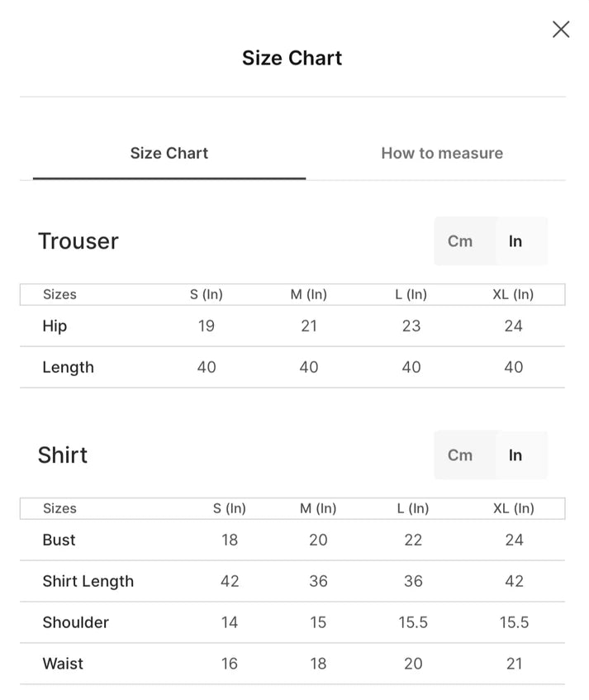The image size is (589, 700).
Task: Click the Size Chart dialog title
Action: (292, 58)
